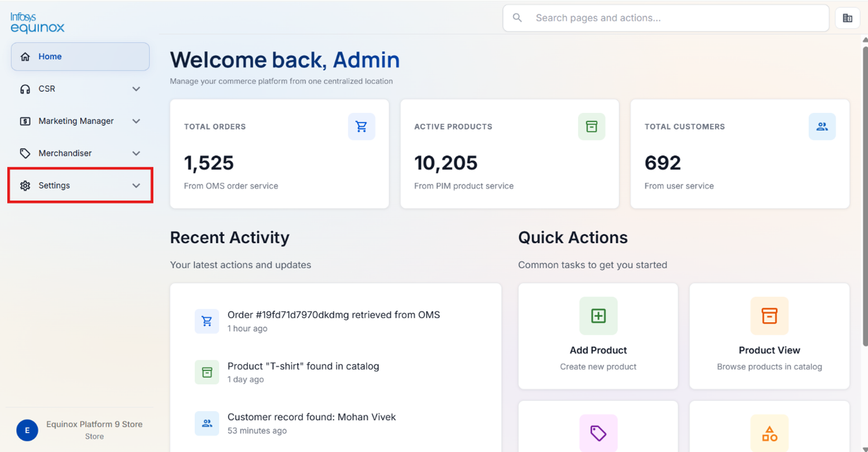Click the magnifier icon in search bar
Image resolution: width=868 pixels, height=452 pixels.
click(517, 18)
